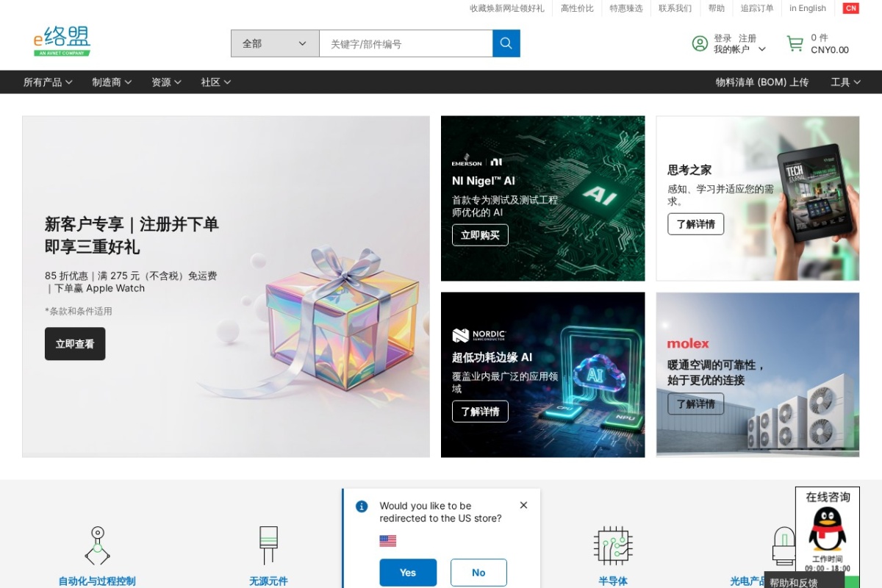Click the US flag icon

pos(388,541)
